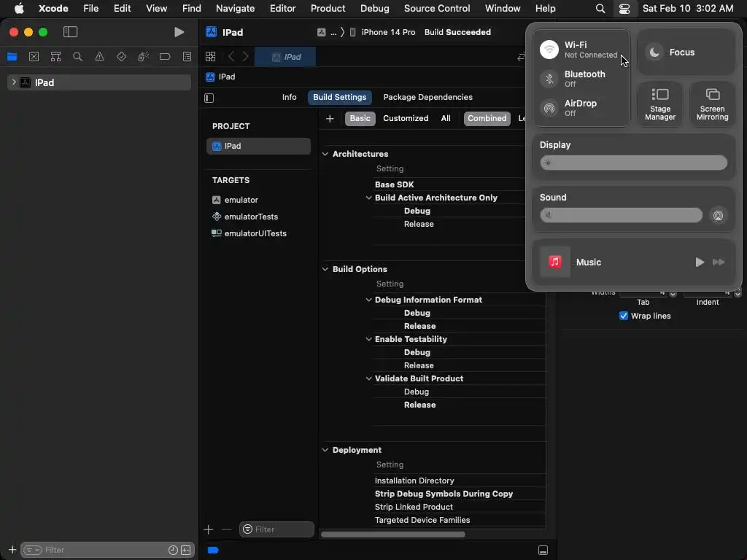747x560 pixels.
Task: Run the project with the play button
Action: click(179, 32)
